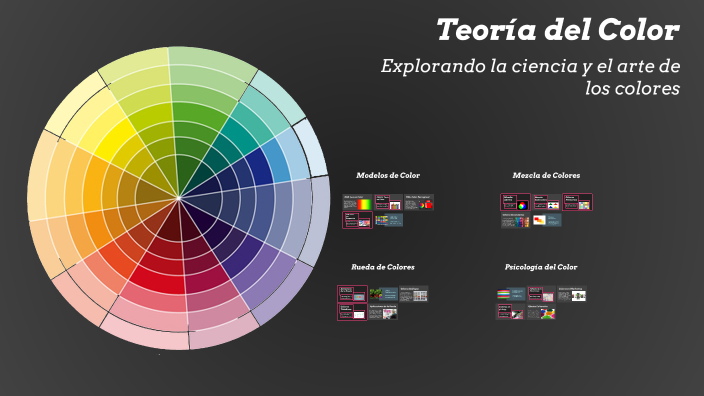Image resolution: width=704 pixels, height=396 pixels.
Task: Open Rueda de Colores second-row slide outlined in magenta
Action: pyautogui.click(x=352, y=312)
